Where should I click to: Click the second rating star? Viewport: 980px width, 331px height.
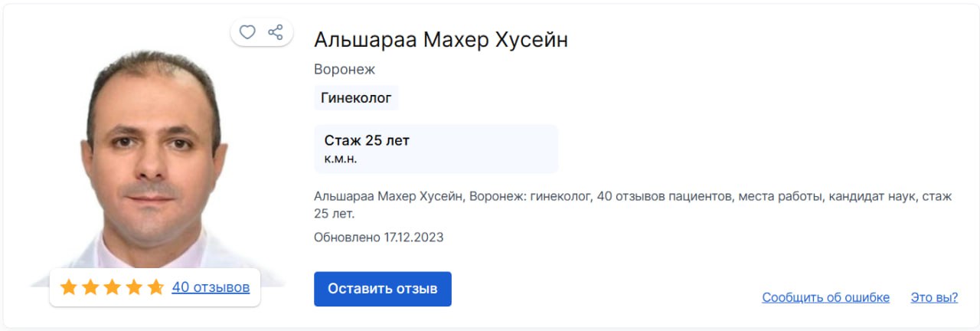click(90, 287)
